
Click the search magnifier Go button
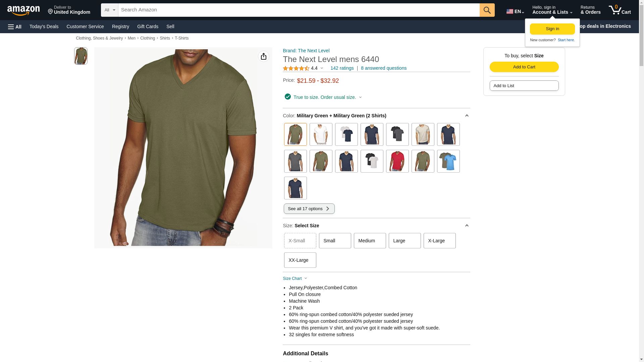[x=487, y=10]
